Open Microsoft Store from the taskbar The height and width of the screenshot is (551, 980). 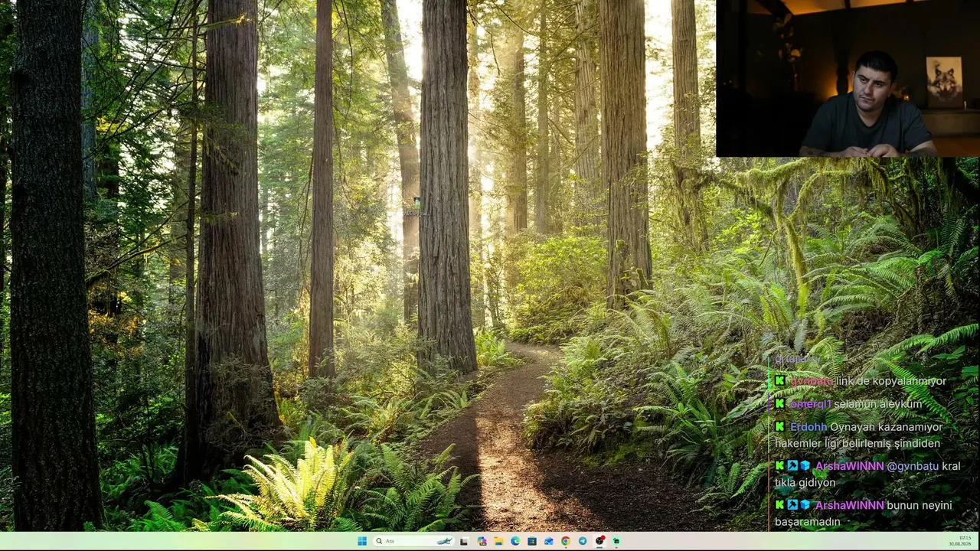[532, 541]
